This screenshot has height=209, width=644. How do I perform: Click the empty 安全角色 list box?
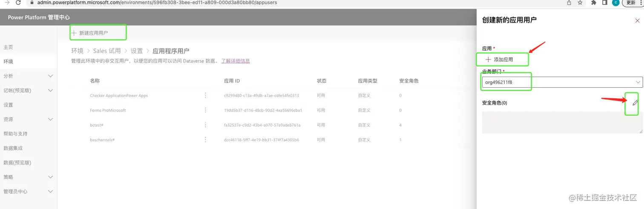point(562,123)
